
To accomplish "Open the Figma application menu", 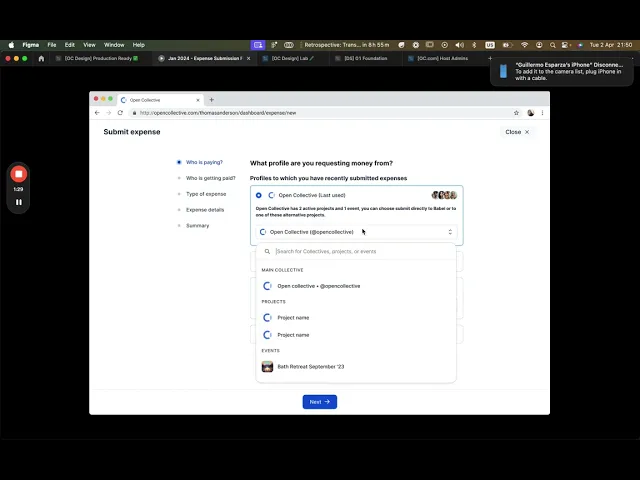I will point(31,45).
